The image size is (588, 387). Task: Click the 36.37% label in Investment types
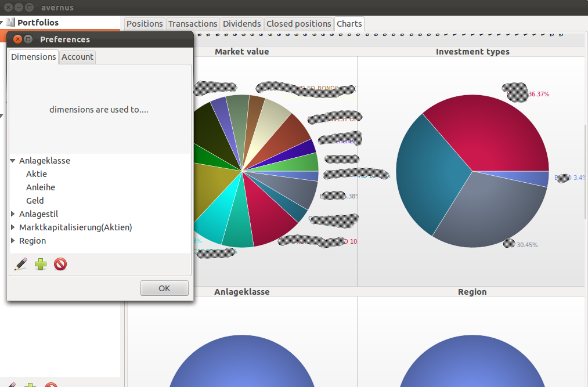click(x=539, y=94)
